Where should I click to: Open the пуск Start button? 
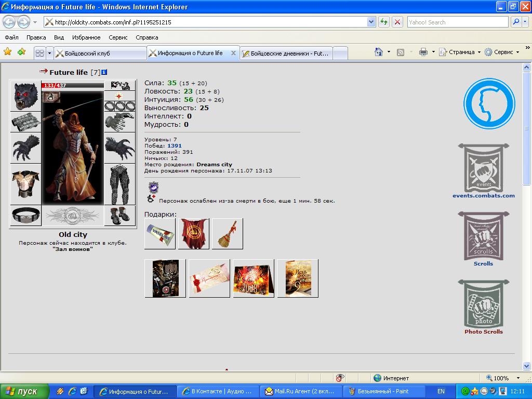tap(24, 391)
